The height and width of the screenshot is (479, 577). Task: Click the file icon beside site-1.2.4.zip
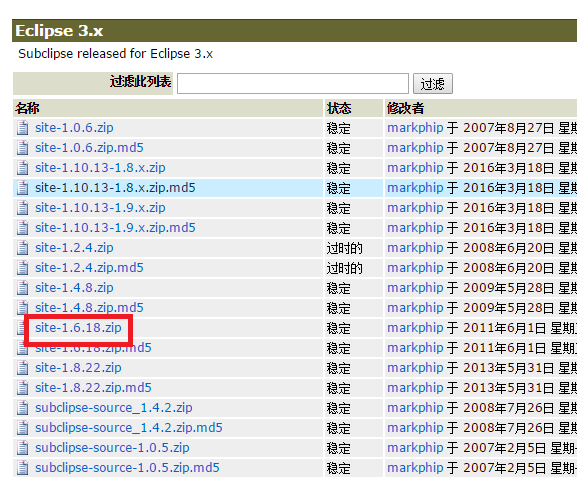pos(22,248)
